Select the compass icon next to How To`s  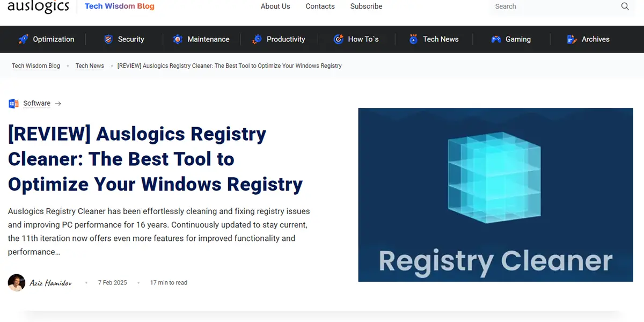[338, 39]
